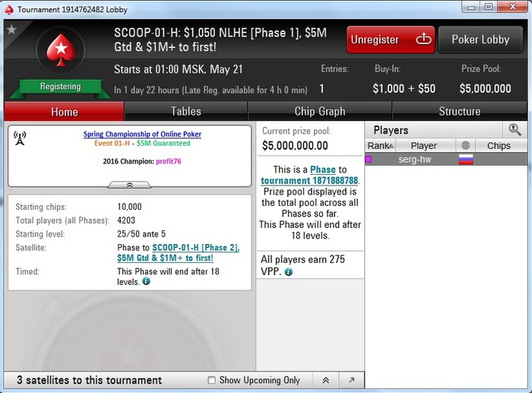The image size is (532, 393).
Task: Follow the tournament 1871888788 link
Action: pos(309,181)
